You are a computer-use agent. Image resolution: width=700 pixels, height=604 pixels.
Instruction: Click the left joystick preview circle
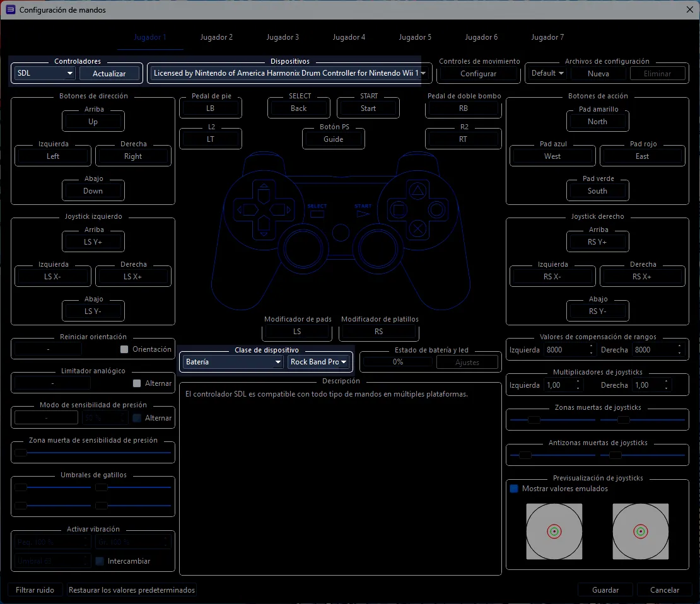pyautogui.click(x=554, y=531)
